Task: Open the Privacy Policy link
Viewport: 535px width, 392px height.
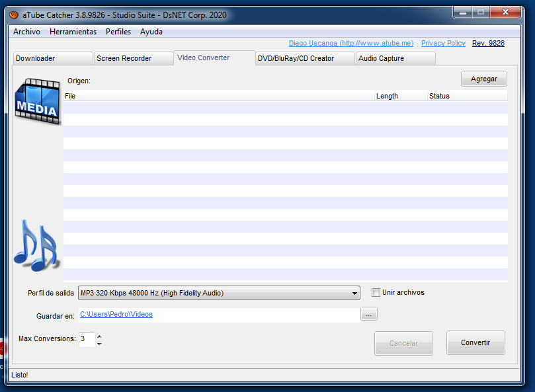Action: (x=443, y=44)
